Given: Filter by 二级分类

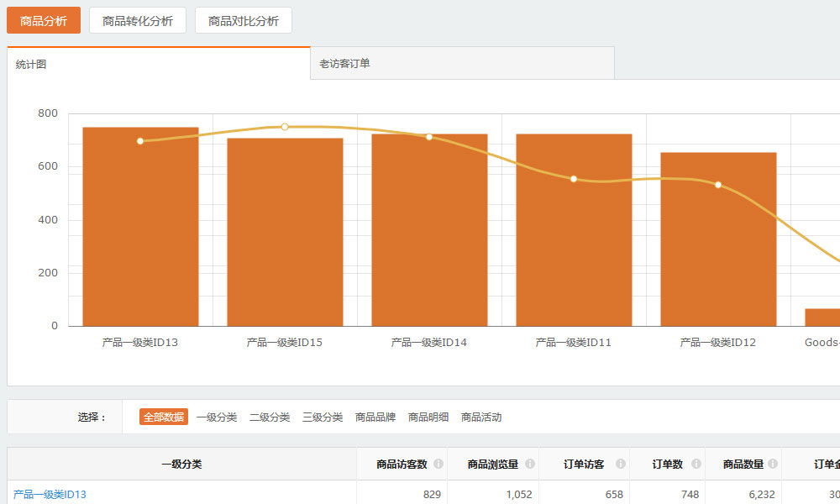Looking at the screenshot, I should [270, 417].
